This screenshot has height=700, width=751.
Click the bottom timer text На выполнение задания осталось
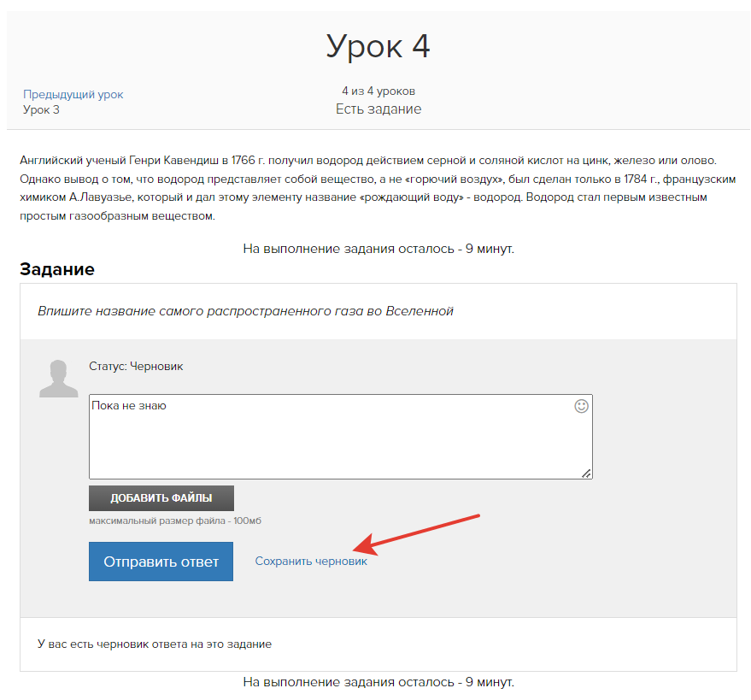point(378,682)
